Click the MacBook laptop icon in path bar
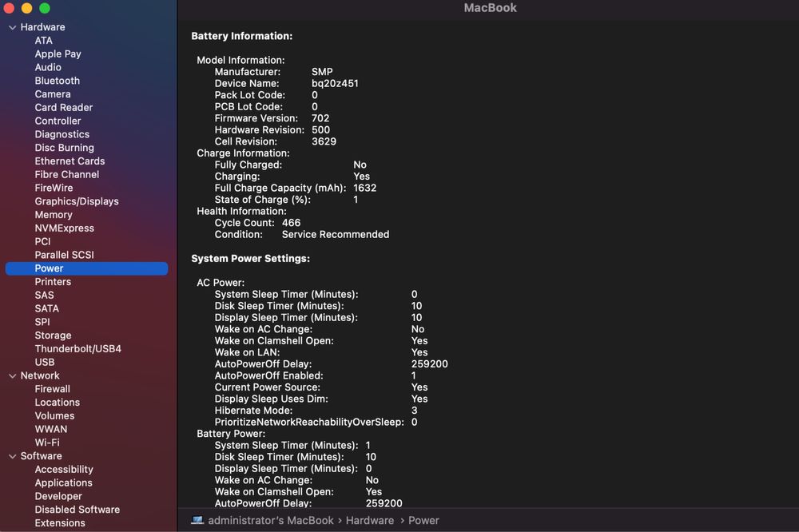799x532 pixels. (197, 520)
